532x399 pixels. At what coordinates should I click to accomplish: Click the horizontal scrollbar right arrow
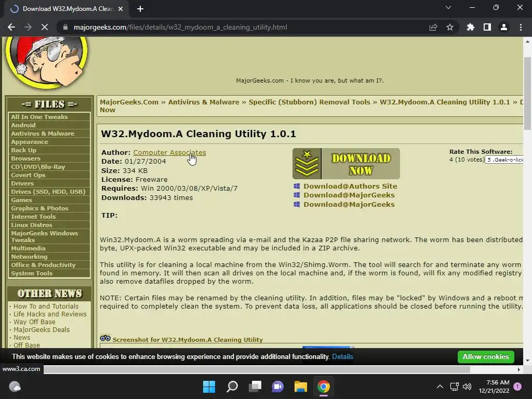pyautogui.click(x=519, y=369)
